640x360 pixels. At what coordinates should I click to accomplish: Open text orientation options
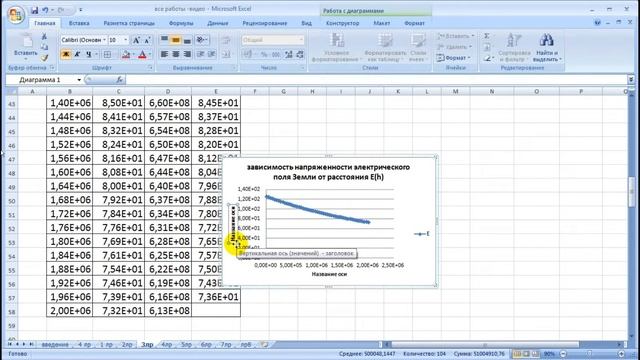(202, 40)
